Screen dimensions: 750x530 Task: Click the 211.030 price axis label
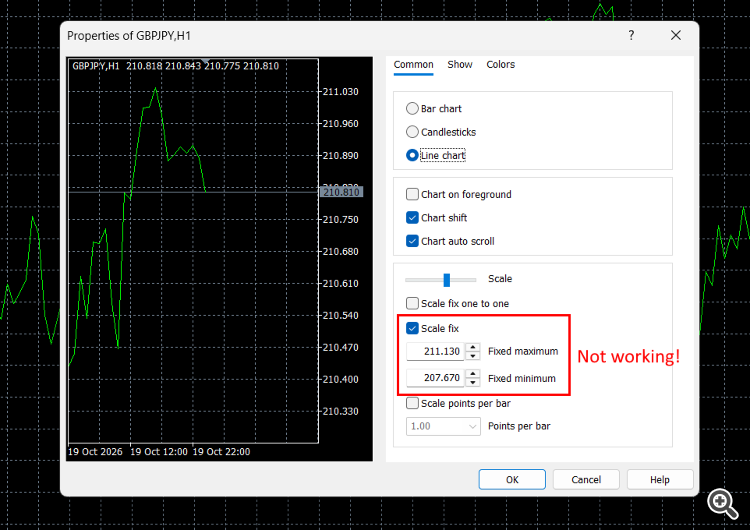(x=340, y=91)
